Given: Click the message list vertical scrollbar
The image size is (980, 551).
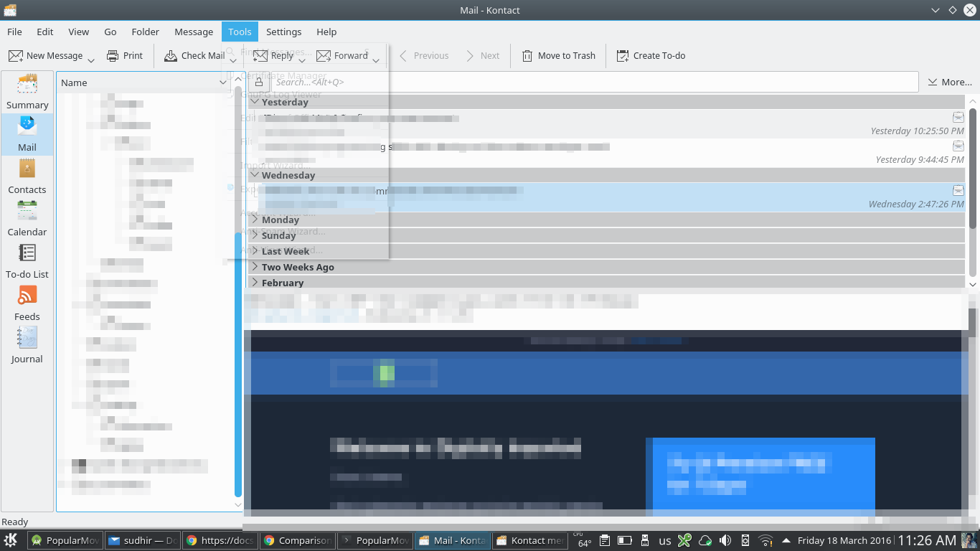Looking at the screenshot, I should [x=973, y=169].
